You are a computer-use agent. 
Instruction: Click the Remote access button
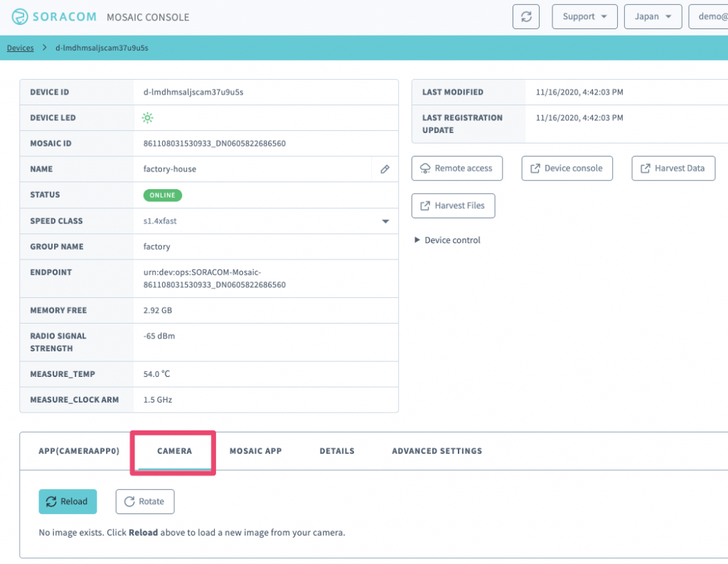point(457,168)
